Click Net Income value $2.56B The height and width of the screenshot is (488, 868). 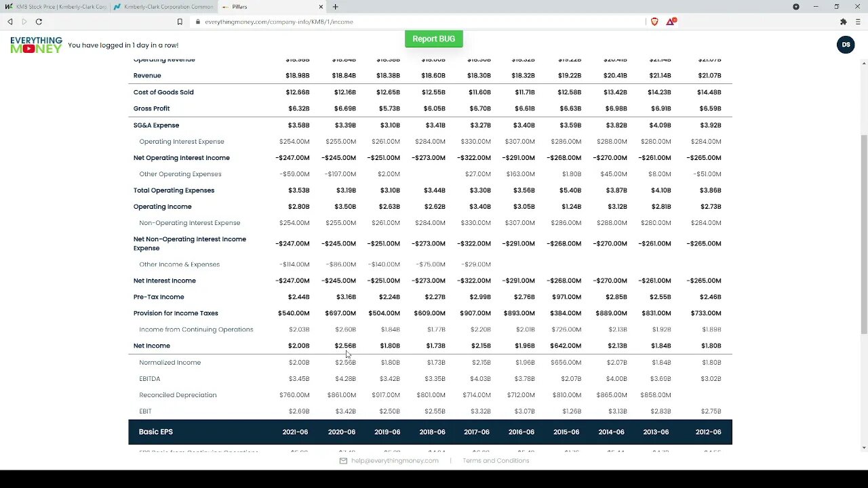point(345,346)
